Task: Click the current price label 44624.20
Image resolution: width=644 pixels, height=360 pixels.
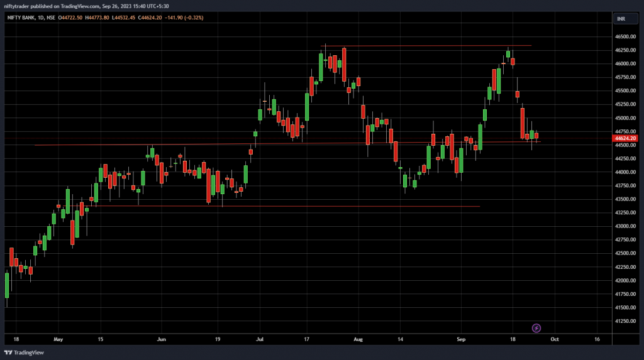Action: 625,138
